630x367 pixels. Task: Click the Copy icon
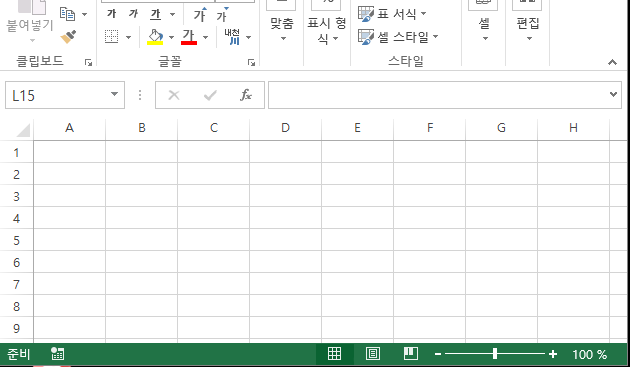coord(68,14)
